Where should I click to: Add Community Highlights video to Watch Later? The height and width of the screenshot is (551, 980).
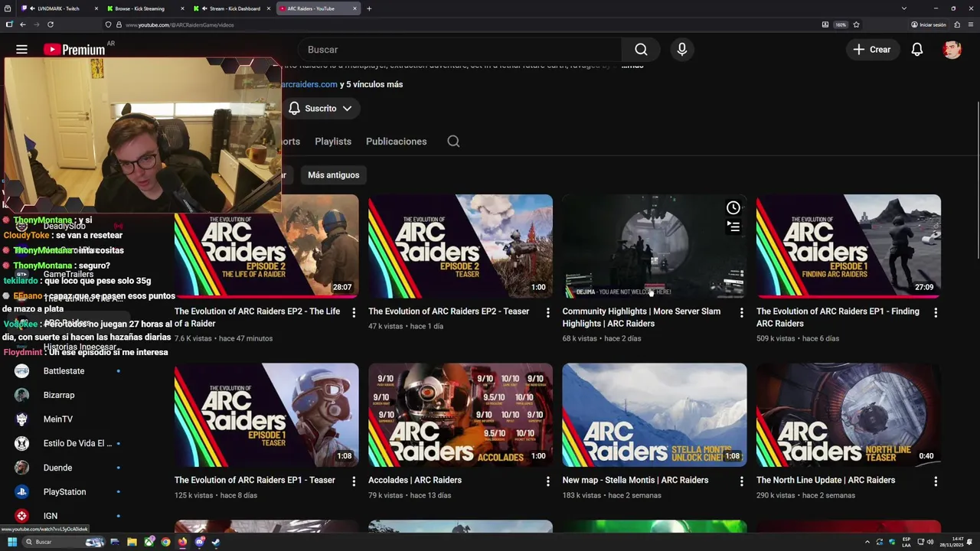733,207
